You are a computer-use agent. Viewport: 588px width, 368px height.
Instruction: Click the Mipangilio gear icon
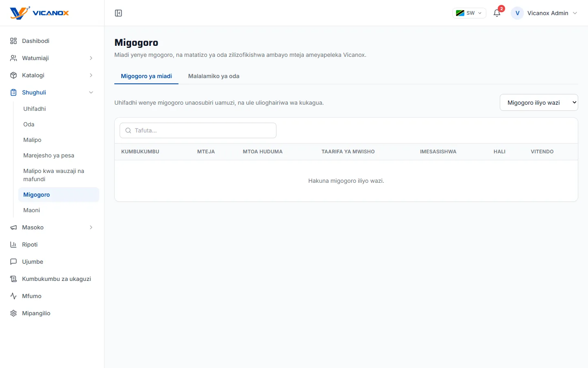13,313
